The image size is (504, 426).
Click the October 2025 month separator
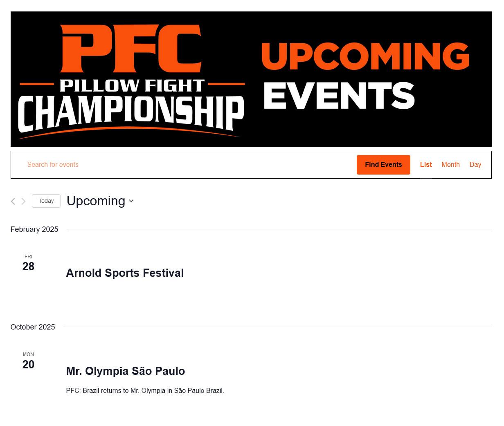tap(33, 327)
